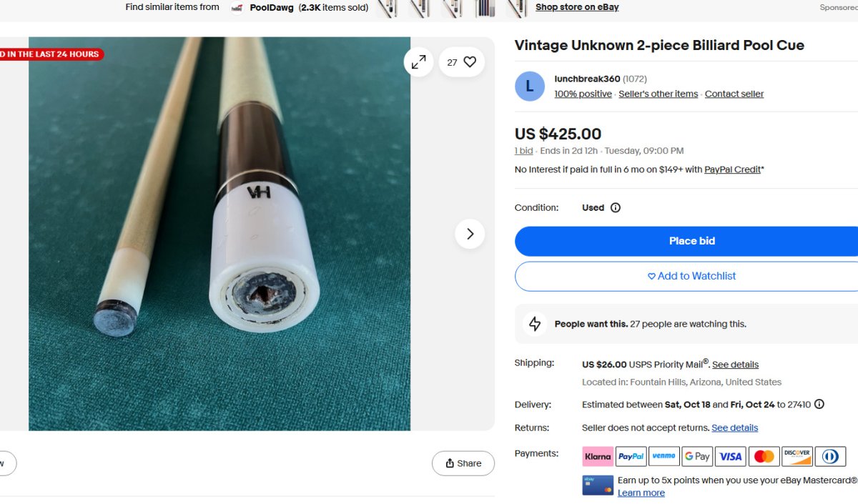Viewport: 858px width, 504px height.
Task: Show the next product photo
Action: coord(470,234)
